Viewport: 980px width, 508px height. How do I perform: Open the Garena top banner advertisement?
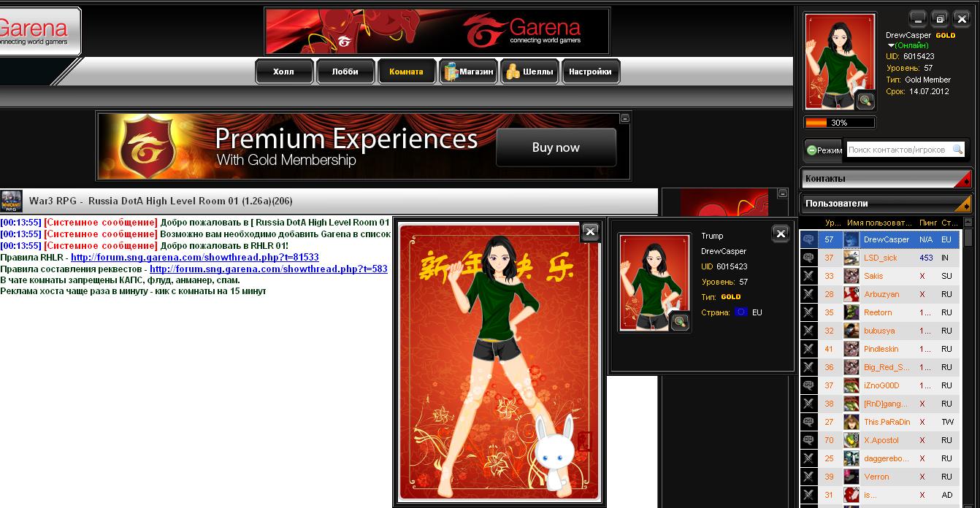click(437, 31)
